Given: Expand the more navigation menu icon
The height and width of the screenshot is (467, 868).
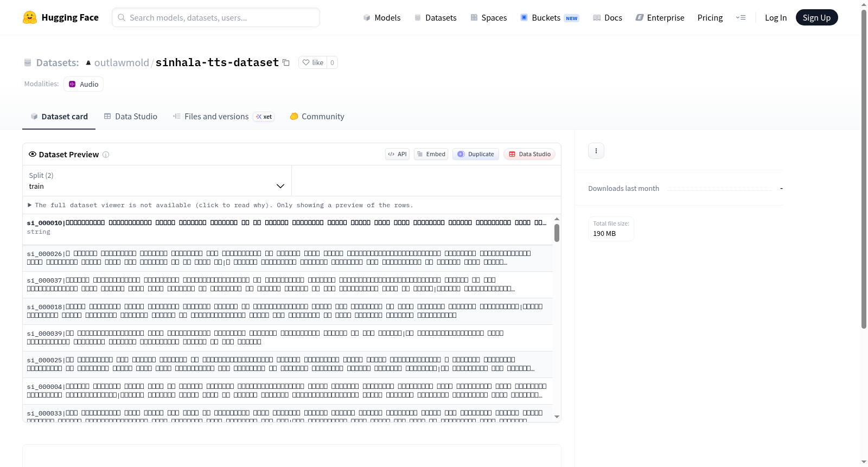Looking at the screenshot, I should tap(741, 17).
